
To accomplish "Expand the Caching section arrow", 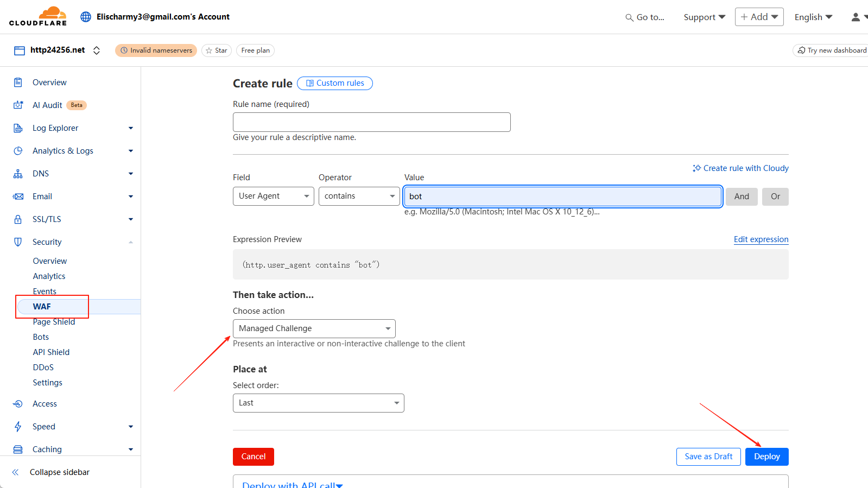I will coord(131,449).
